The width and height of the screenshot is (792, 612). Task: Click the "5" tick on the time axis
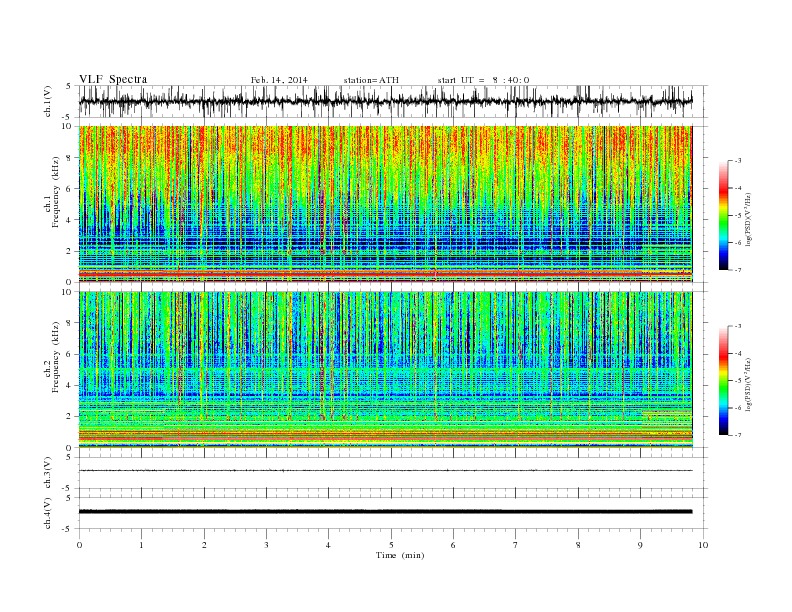coord(391,545)
